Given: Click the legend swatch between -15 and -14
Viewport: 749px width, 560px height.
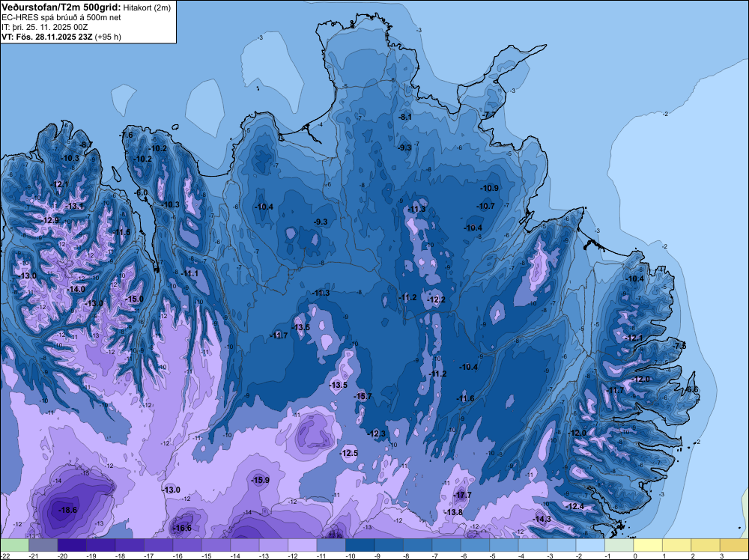Looking at the screenshot, I should point(216,546).
